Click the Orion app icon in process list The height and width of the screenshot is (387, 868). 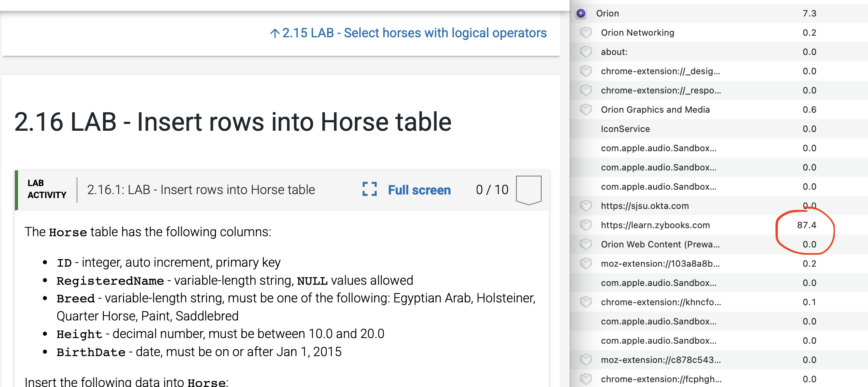point(581,13)
